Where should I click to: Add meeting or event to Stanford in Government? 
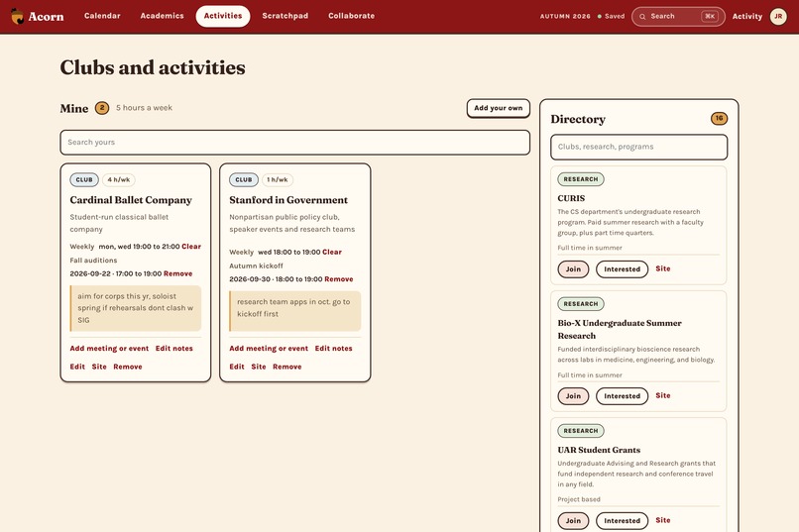[x=269, y=348]
